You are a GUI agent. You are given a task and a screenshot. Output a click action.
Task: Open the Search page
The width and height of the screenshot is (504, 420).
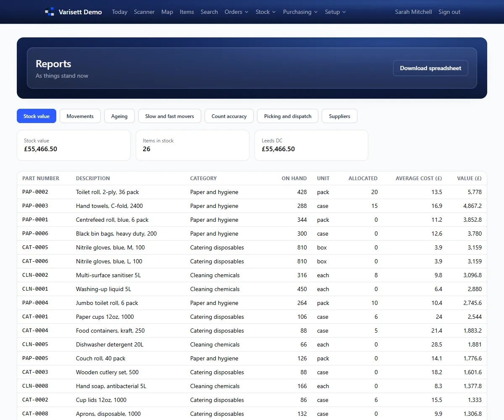(209, 12)
